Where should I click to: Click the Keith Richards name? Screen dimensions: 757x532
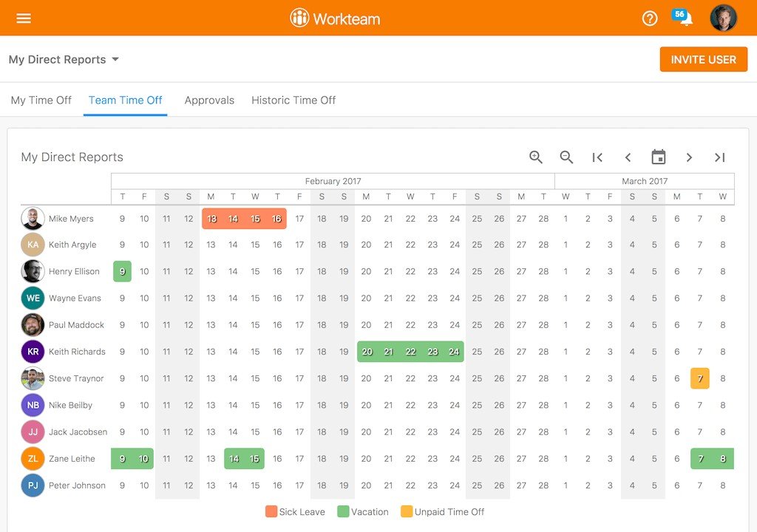[x=77, y=352]
